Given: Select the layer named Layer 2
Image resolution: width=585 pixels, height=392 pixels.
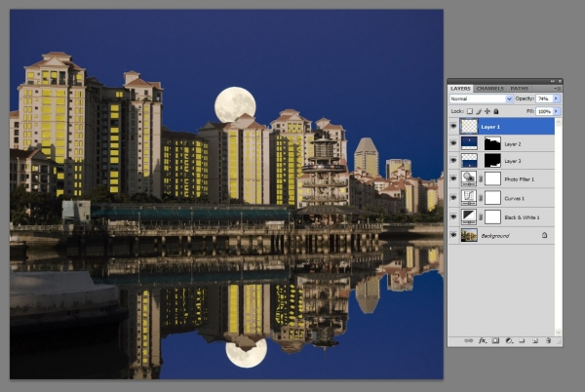Looking at the screenshot, I should 512,144.
